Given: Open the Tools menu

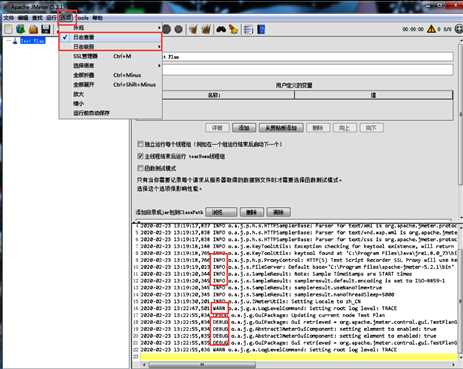Looking at the screenshot, I should coord(82,18).
